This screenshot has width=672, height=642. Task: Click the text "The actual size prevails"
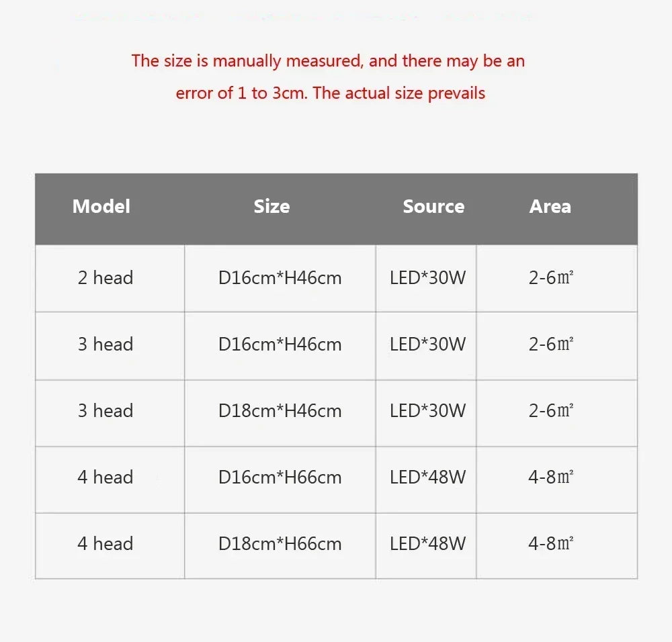tap(399, 93)
